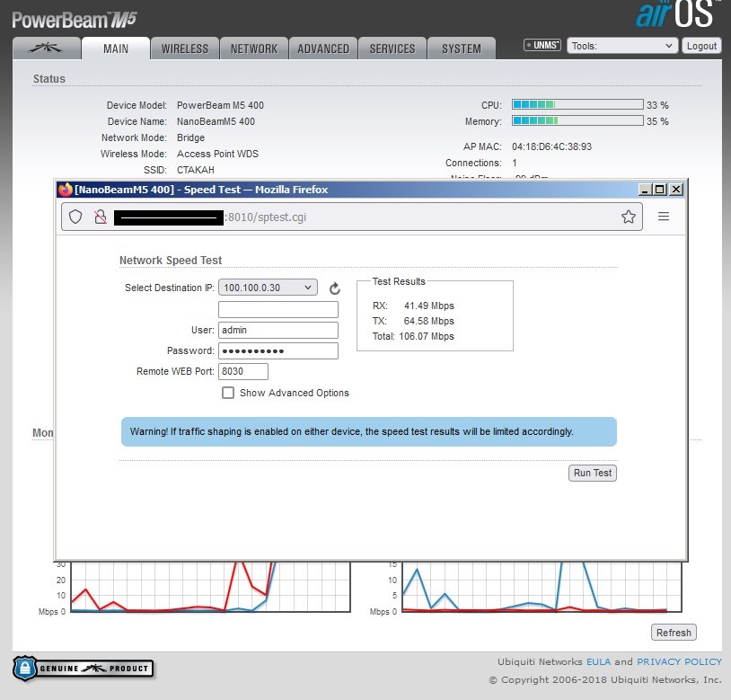
Task: Bookmark this page with the star icon
Action: (x=629, y=217)
